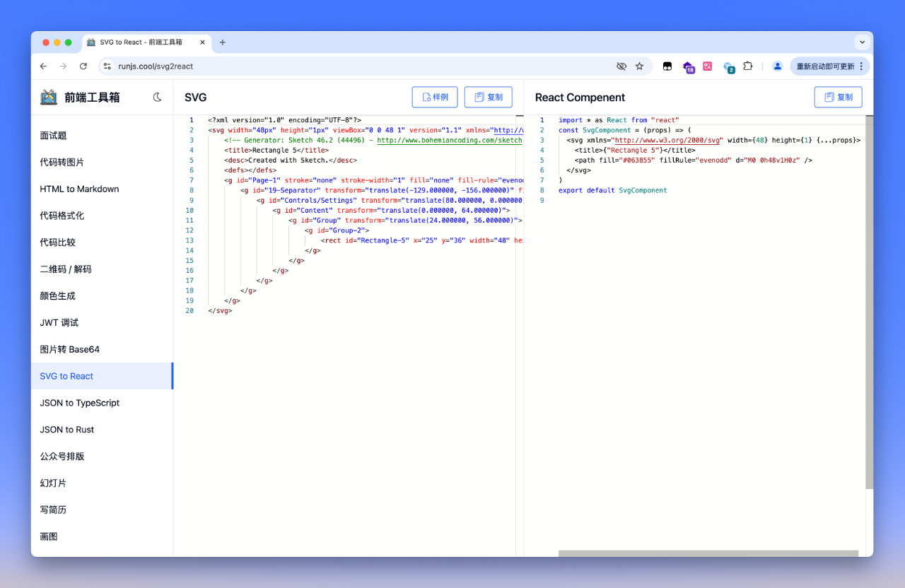Screen dimensions: 905x588
Task: View site information icon in address bar
Action: 107,66
